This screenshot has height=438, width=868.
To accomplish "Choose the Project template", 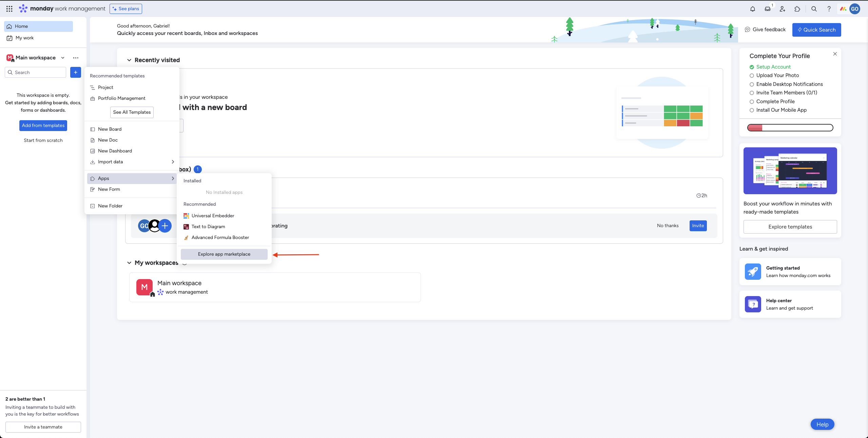I will [x=132, y=88].
